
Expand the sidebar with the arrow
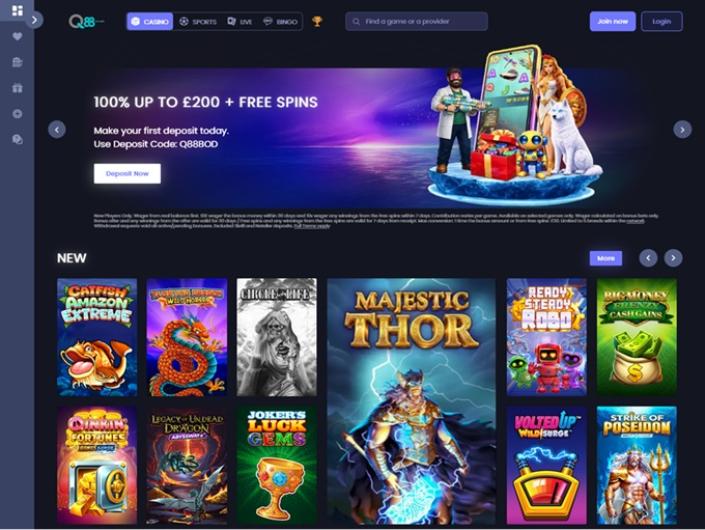(35, 20)
